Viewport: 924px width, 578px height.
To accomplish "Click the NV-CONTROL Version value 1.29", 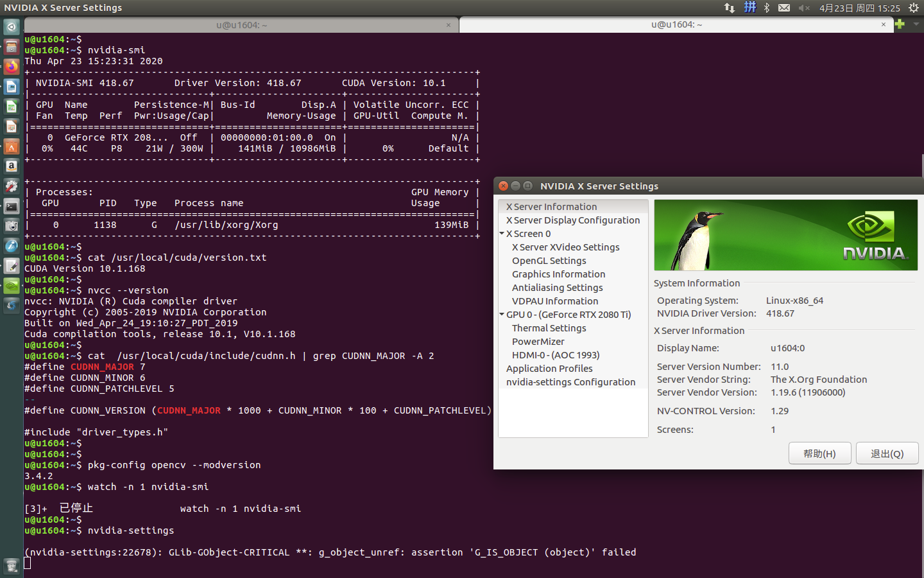I will pyautogui.click(x=780, y=411).
